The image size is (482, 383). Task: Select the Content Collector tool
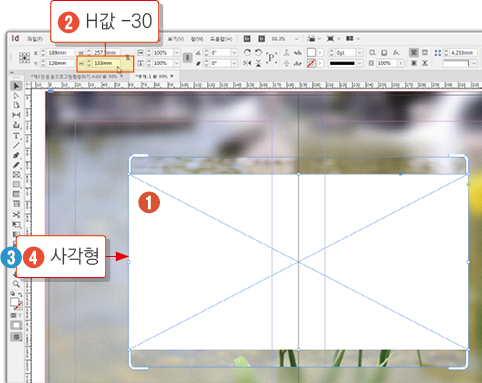16,125
